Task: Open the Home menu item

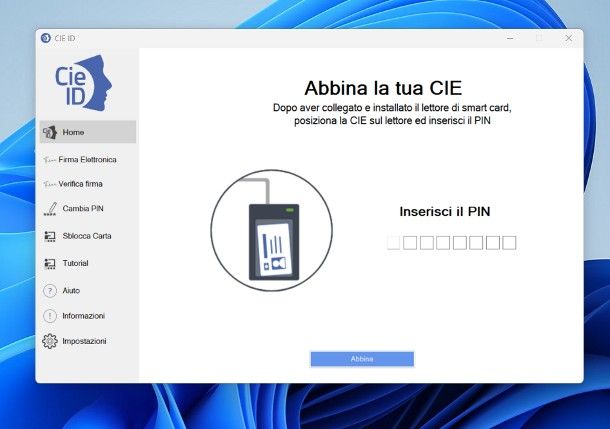Action: tap(88, 132)
